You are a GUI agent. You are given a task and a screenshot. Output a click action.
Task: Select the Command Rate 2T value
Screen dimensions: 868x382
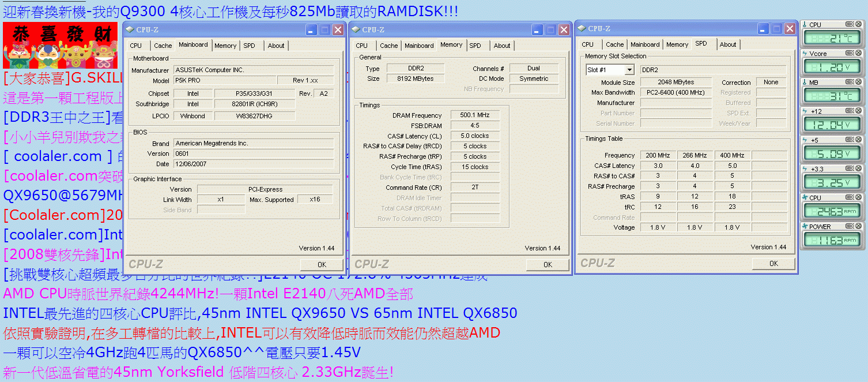tap(475, 188)
